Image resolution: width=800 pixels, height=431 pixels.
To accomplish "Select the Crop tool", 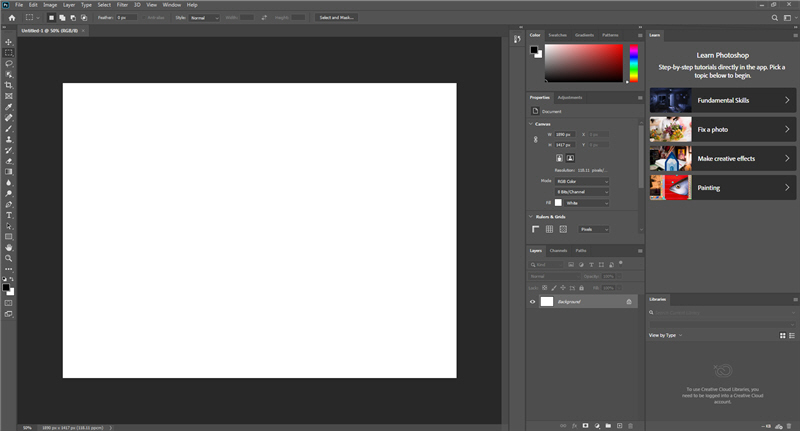I will [x=9, y=85].
